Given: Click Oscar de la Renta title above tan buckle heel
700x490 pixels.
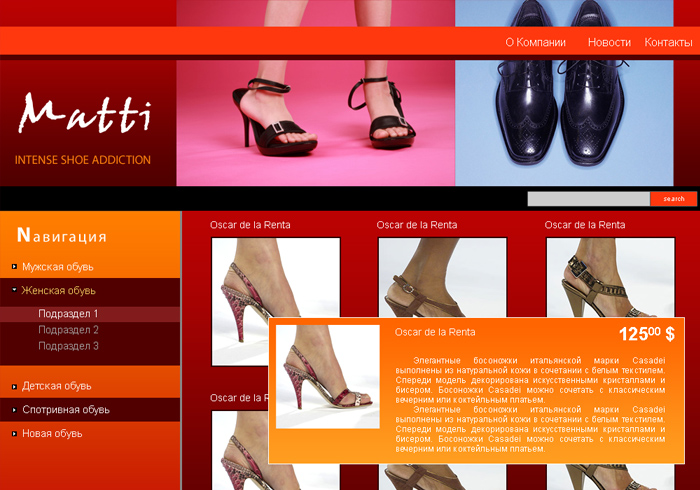Looking at the screenshot, I should point(585,225).
